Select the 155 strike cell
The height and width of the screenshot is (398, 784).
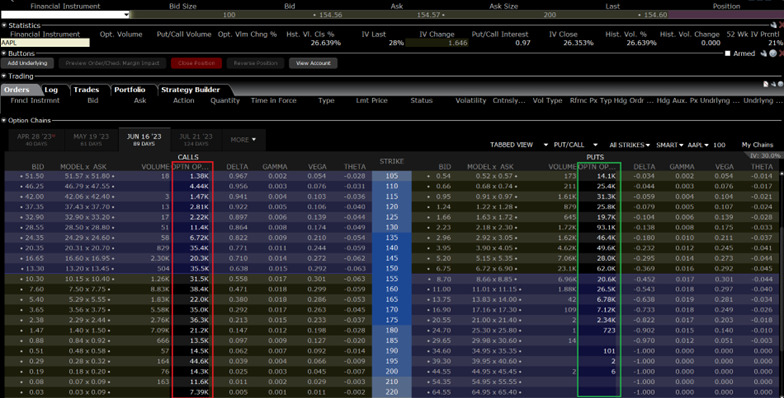392,279
